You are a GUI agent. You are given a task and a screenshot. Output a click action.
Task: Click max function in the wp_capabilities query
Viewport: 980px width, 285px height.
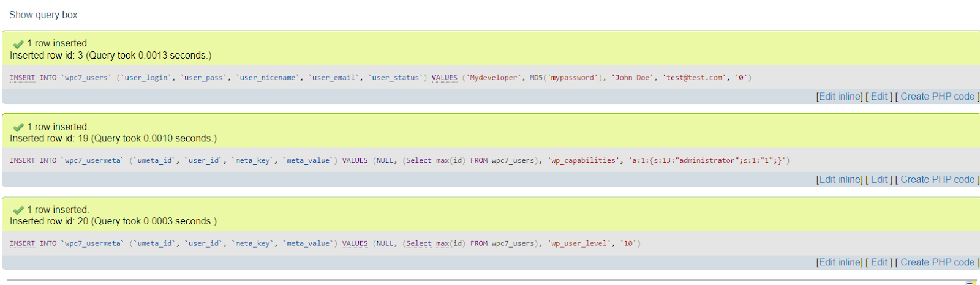[442, 160]
